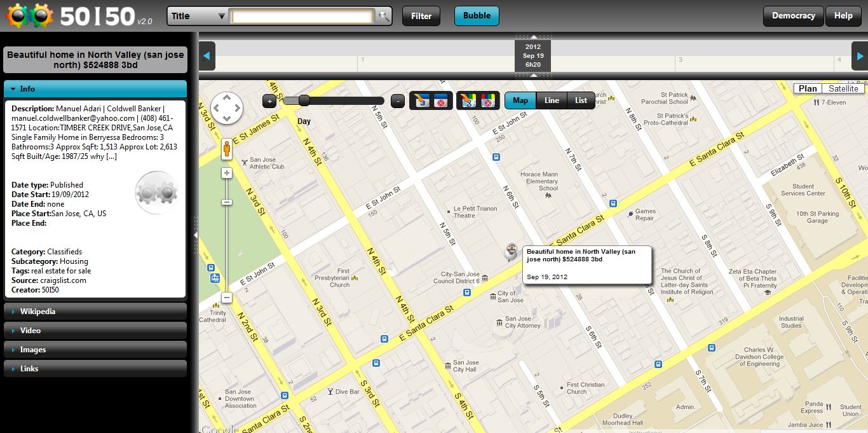Expand the Images section
This screenshot has height=433, width=868.
coord(95,350)
